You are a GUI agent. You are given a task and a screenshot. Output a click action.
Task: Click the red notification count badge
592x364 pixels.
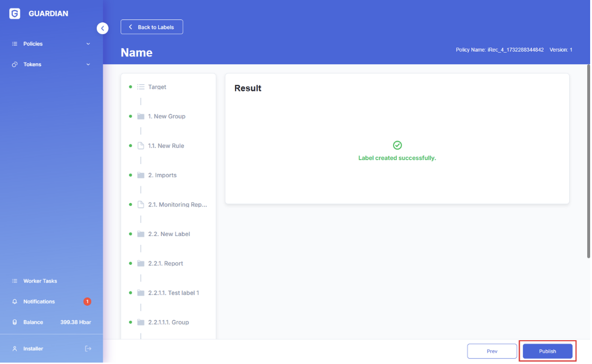(87, 303)
